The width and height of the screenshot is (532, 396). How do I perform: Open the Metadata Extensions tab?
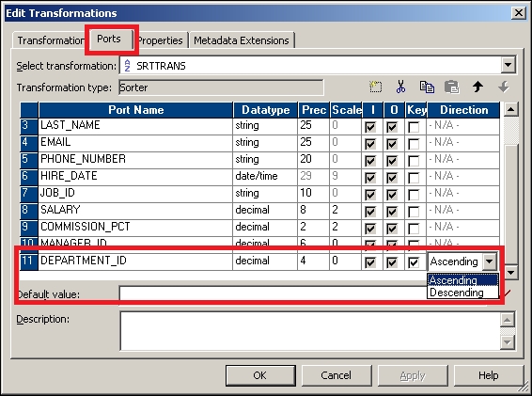pyautogui.click(x=242, y=40)
